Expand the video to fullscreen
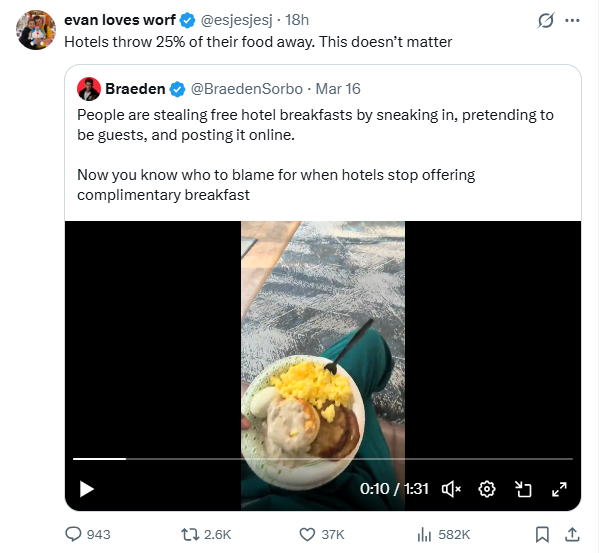 point(559,489)
